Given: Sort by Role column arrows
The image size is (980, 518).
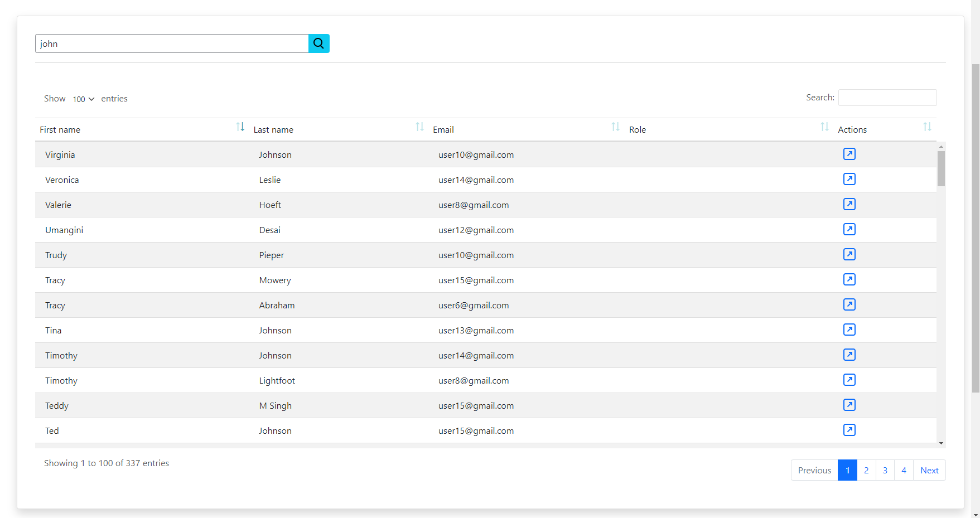Looking at the screenshot, I should (x=825, y=127).
